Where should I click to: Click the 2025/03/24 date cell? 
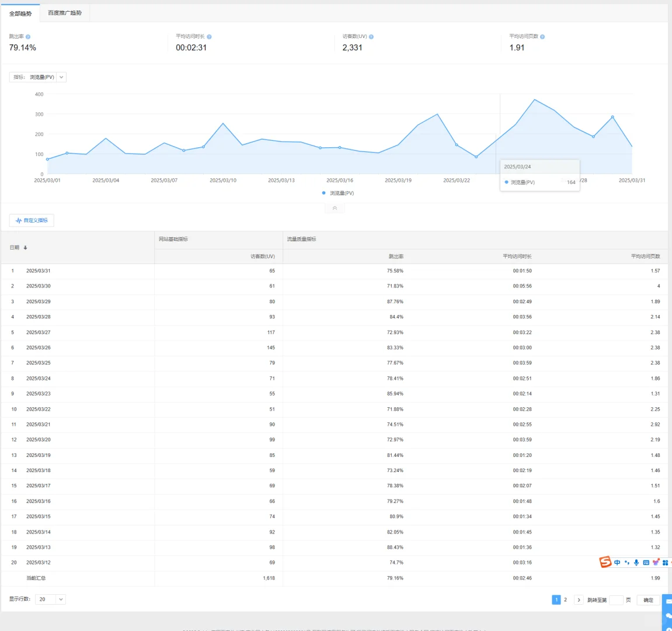point(38,379)
